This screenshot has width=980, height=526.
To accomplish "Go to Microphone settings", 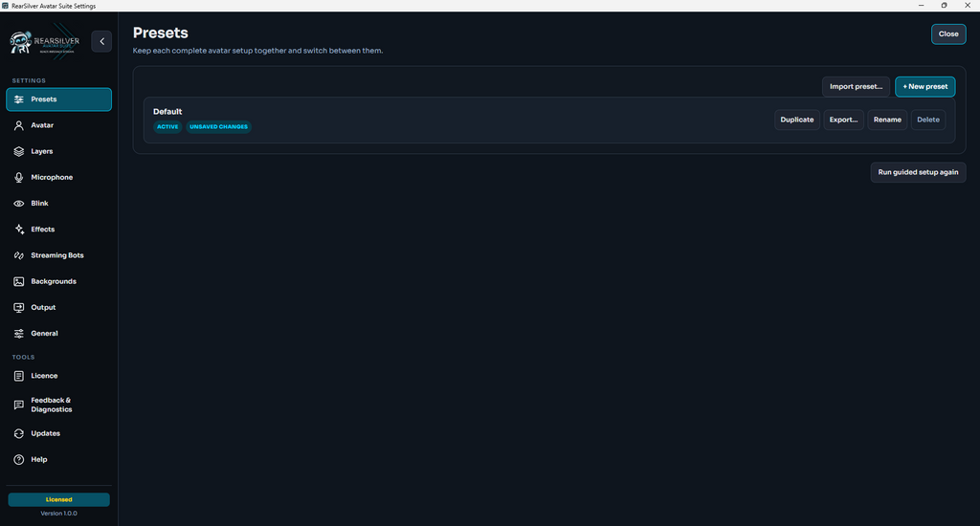I will click(58, 178).
